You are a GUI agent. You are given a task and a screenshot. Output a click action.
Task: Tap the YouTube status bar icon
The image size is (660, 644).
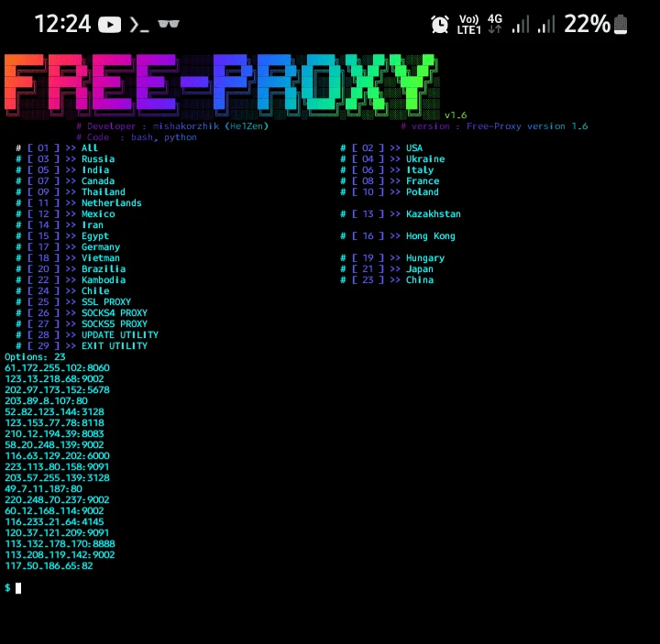pos(109,25)
